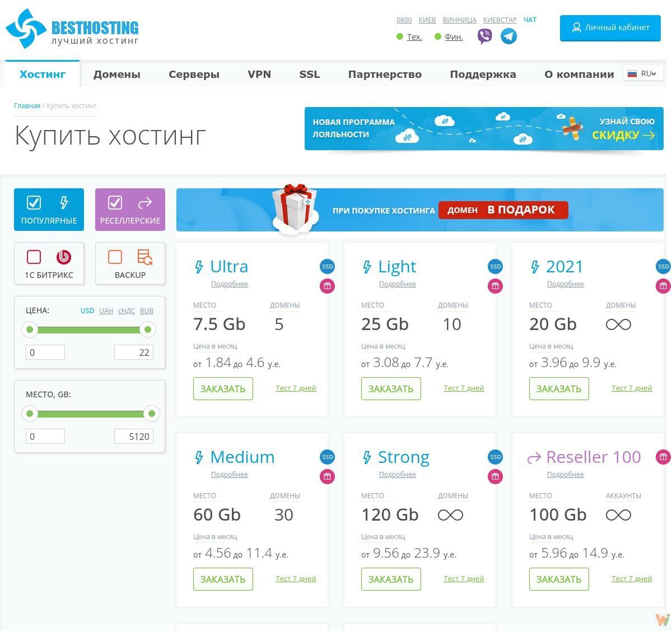Open Личный кабинет account button

[x=610, y=27]
